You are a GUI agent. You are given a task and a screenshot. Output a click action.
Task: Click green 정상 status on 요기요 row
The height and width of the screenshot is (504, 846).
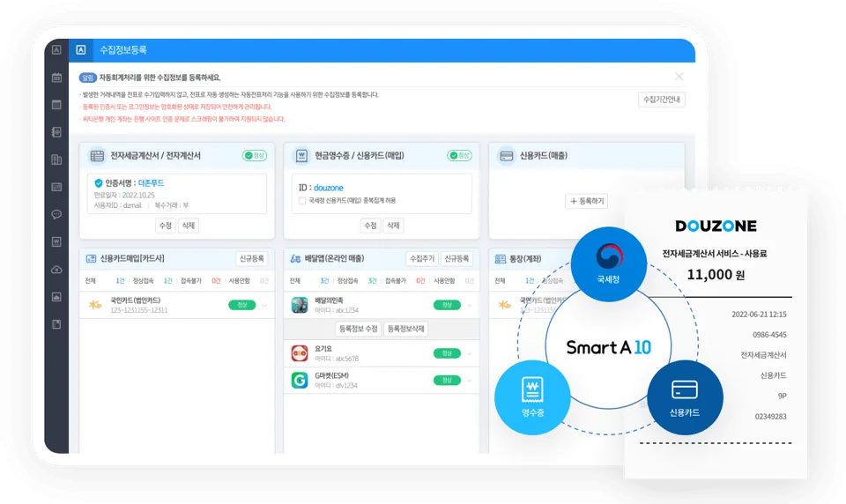[447, 353]
